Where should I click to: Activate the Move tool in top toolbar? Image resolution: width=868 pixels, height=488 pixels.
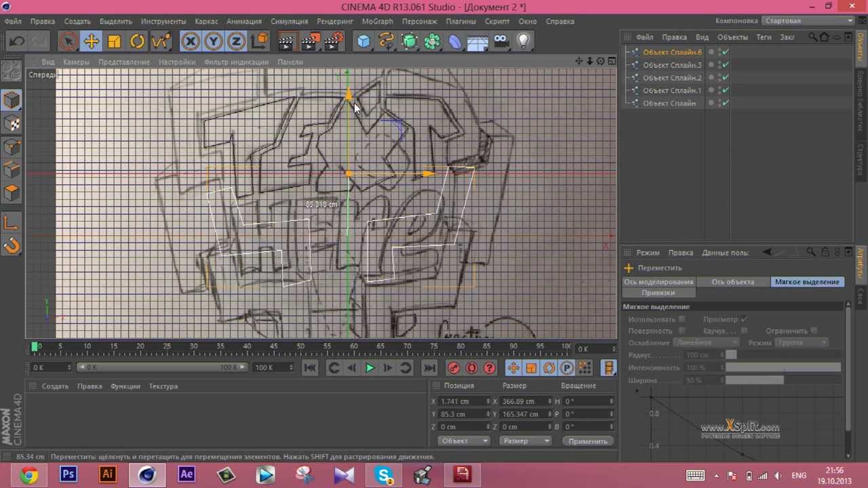tap(91, 41)
